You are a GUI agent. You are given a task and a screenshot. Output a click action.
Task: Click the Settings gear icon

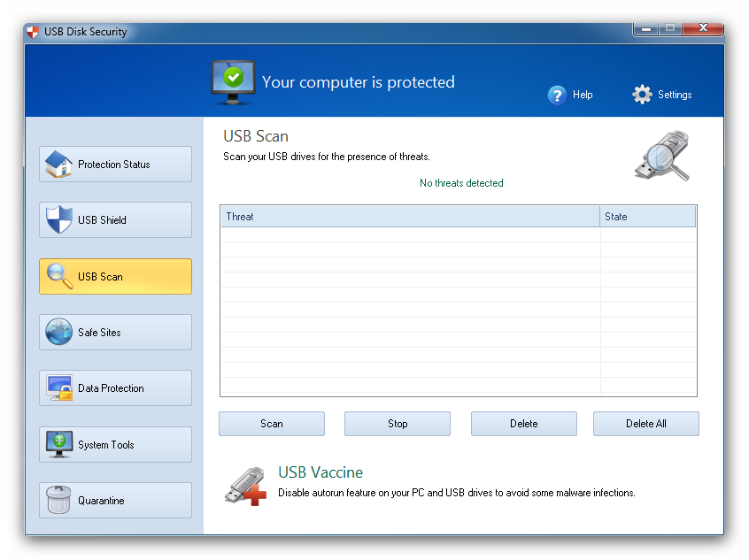pos(642,95)
